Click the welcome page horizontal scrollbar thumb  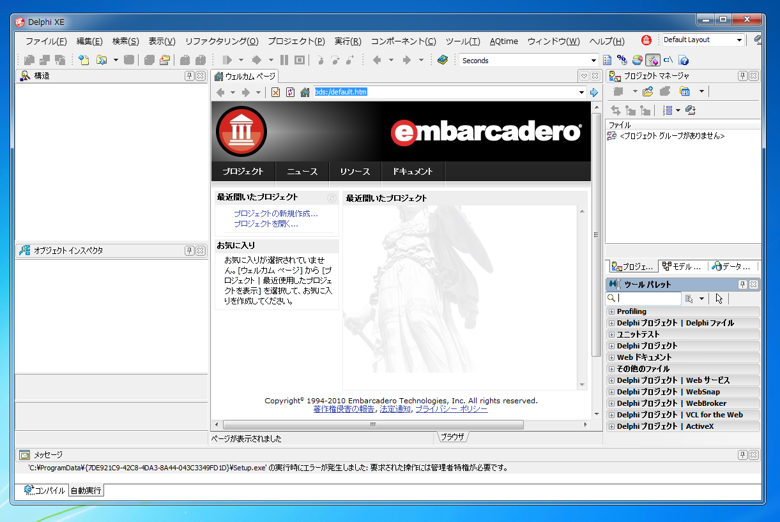[373, 424]
